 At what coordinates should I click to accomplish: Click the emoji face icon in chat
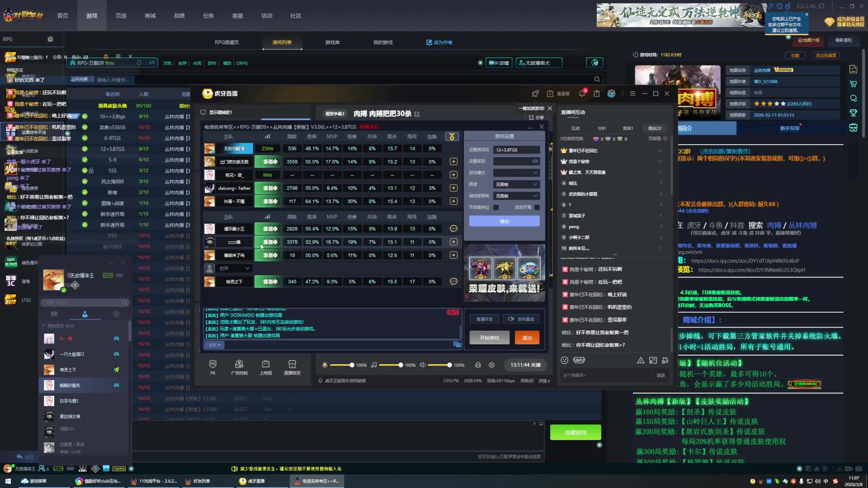[564, 360]
